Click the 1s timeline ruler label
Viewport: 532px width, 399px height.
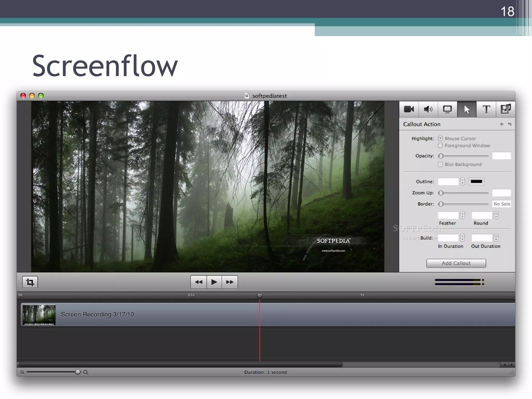362,295
